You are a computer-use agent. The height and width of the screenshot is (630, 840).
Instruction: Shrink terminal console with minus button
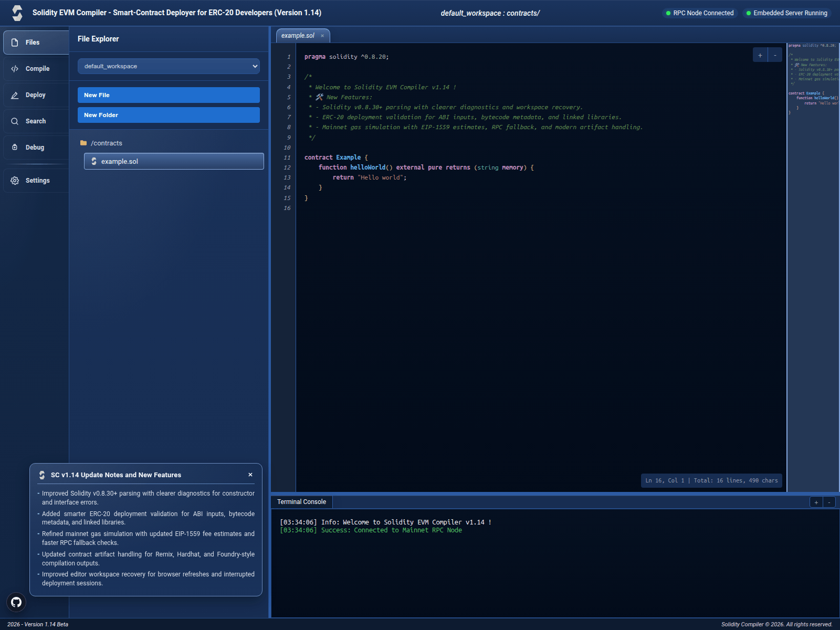tap(829, 502)
